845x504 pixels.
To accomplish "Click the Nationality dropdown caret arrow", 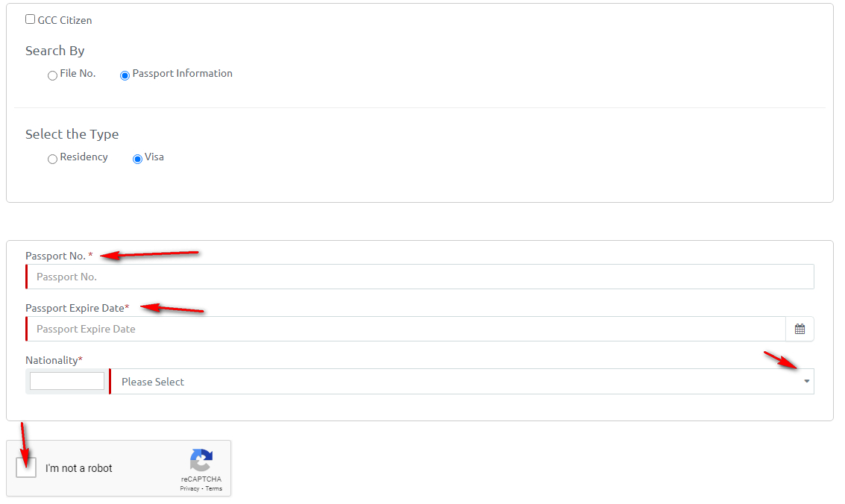I will 806,382.
